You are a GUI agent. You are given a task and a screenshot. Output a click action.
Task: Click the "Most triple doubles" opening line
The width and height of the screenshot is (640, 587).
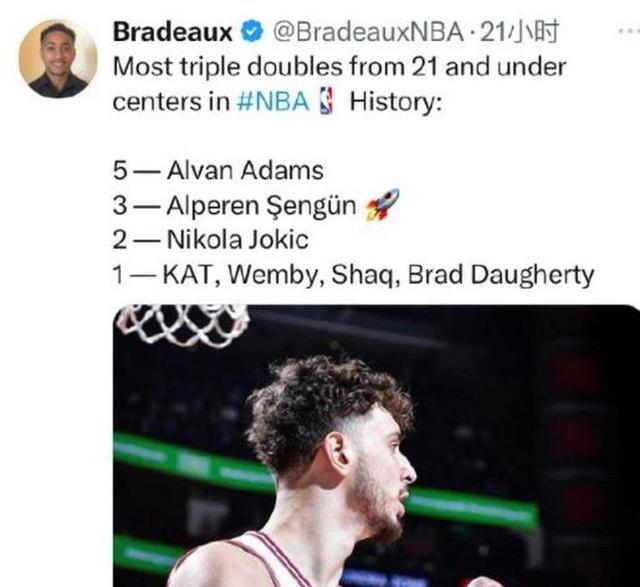tap(340, 67)
